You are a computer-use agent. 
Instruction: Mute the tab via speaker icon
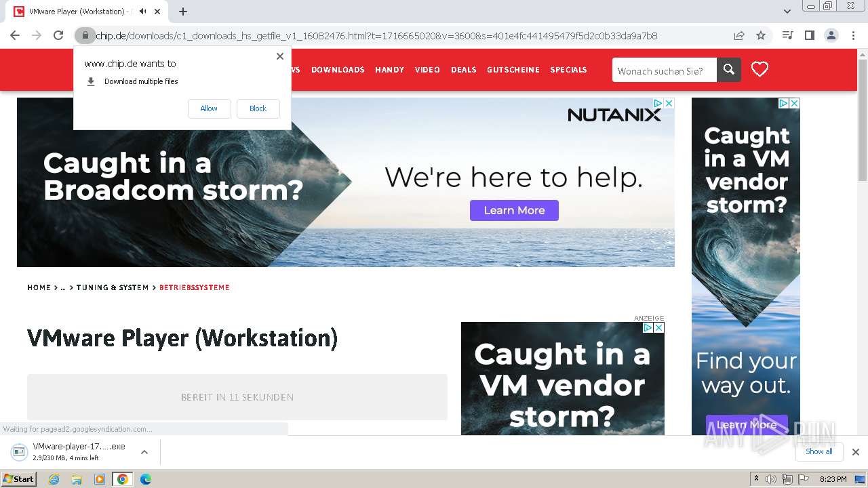[x=143, y=12]
